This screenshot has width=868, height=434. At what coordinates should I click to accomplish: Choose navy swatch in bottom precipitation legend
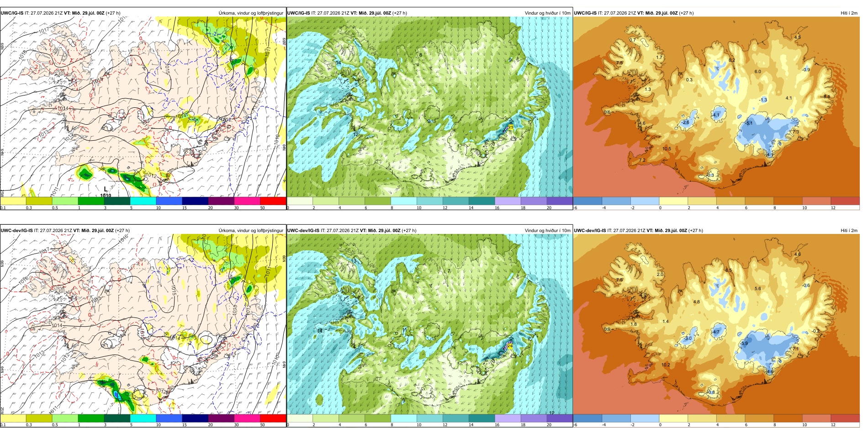[x=195, y=418]
